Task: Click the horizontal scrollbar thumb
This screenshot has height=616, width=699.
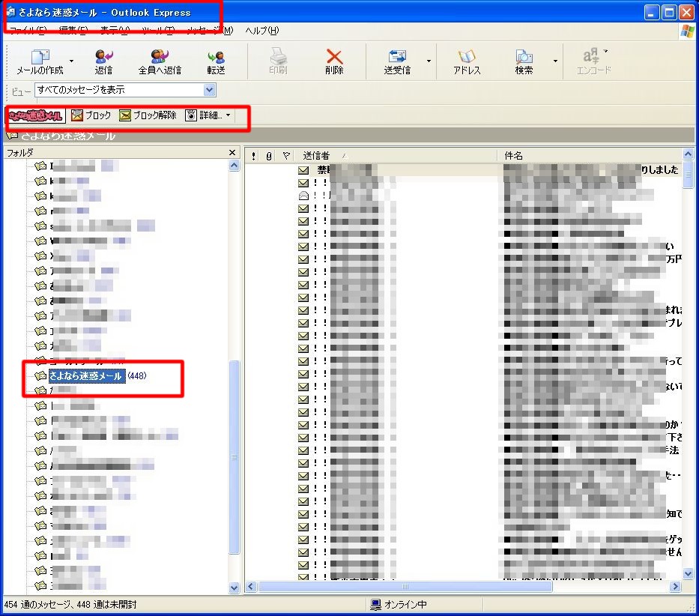Action: [x=405, y=586]
